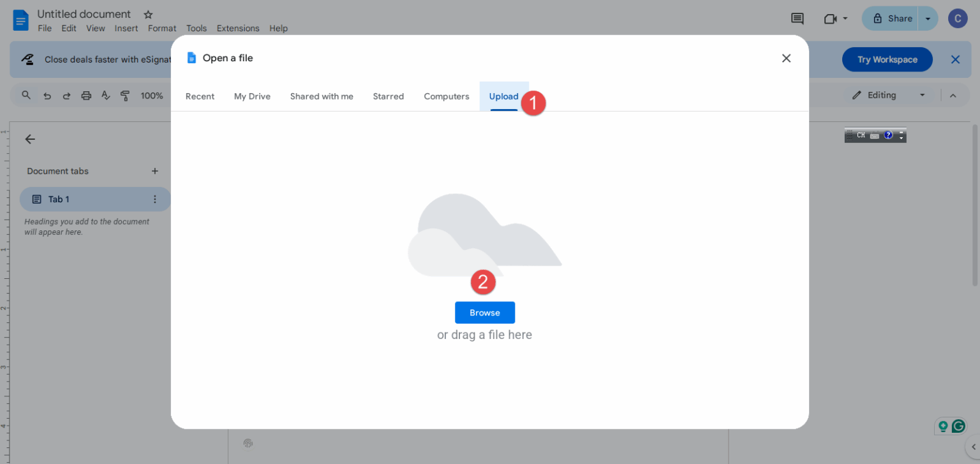Expand the Share button dropdown arrow
Screen dimensions: 980x464
(x=928, y=19)
